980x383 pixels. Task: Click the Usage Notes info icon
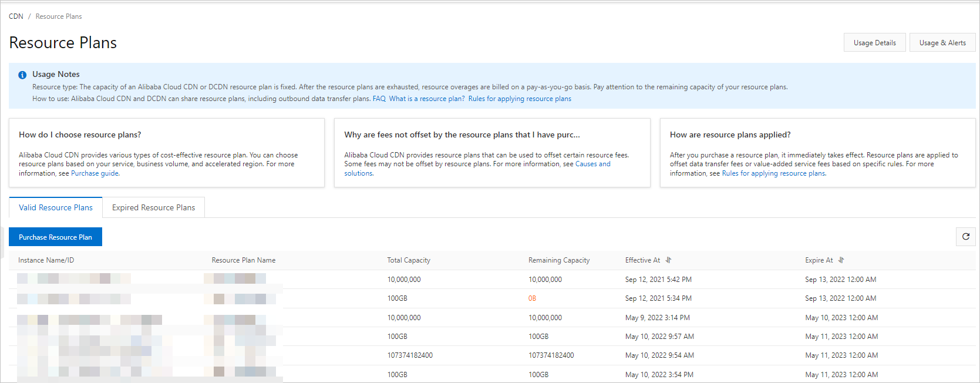coord(22,75)
